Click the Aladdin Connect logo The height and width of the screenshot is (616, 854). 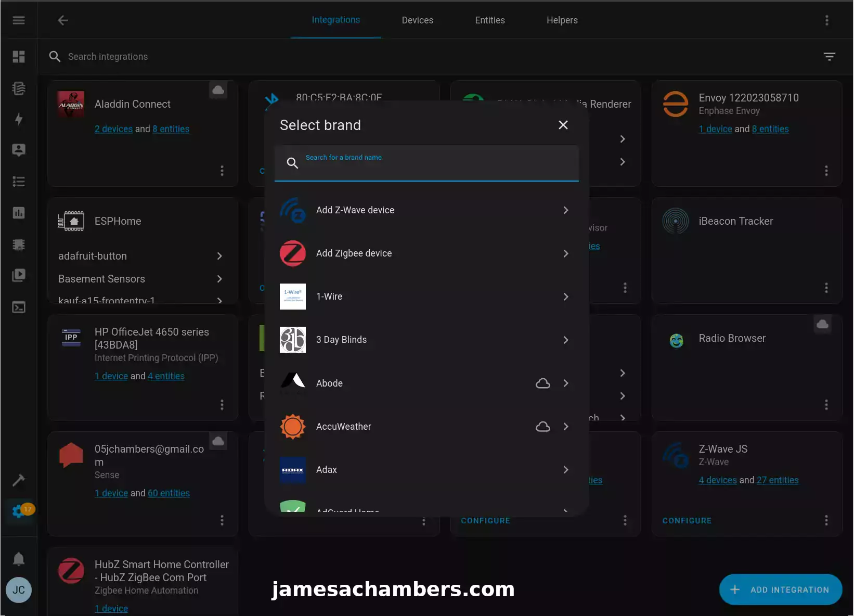point(71,104)
